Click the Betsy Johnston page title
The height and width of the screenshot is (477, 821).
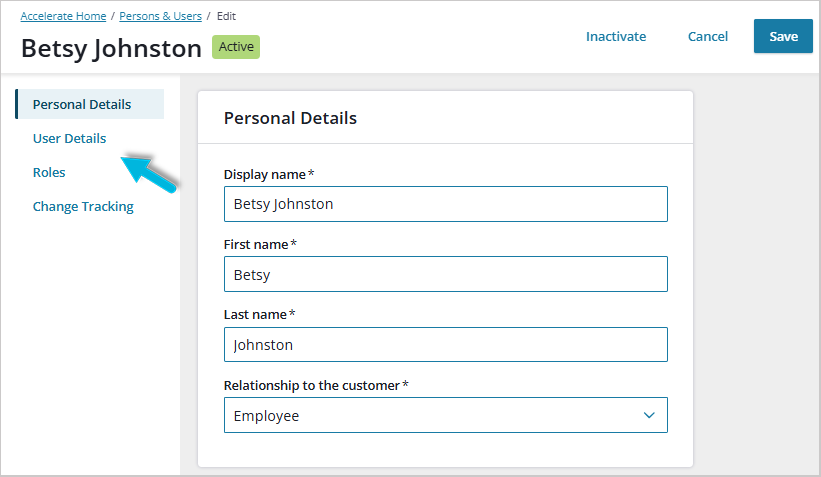111,48
